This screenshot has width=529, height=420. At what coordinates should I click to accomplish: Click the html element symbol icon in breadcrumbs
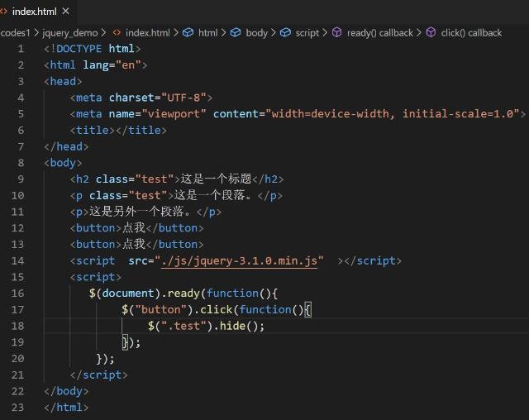pyautogui.click(x=188, y=33)
